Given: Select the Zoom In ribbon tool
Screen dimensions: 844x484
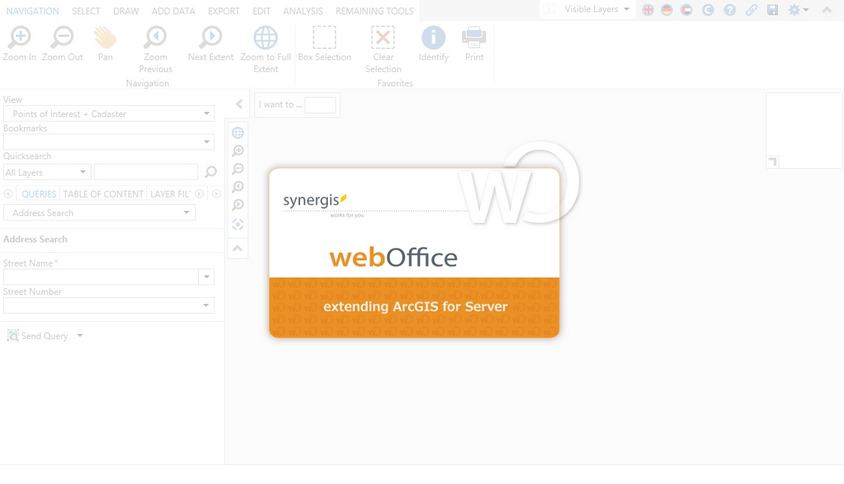Looking at the screenshot, I should (20, 44).
